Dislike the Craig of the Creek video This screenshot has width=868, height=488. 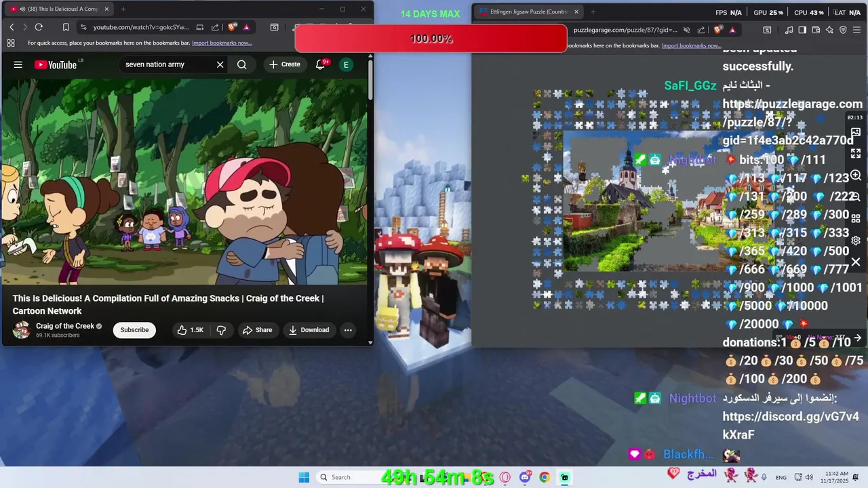click(221, 330)
